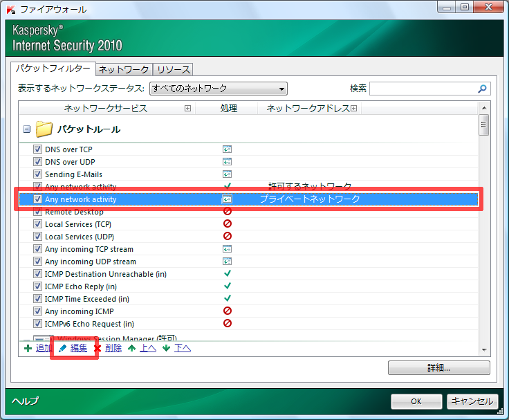
Task: Open the リソース tab
Action: coord(173,69)
